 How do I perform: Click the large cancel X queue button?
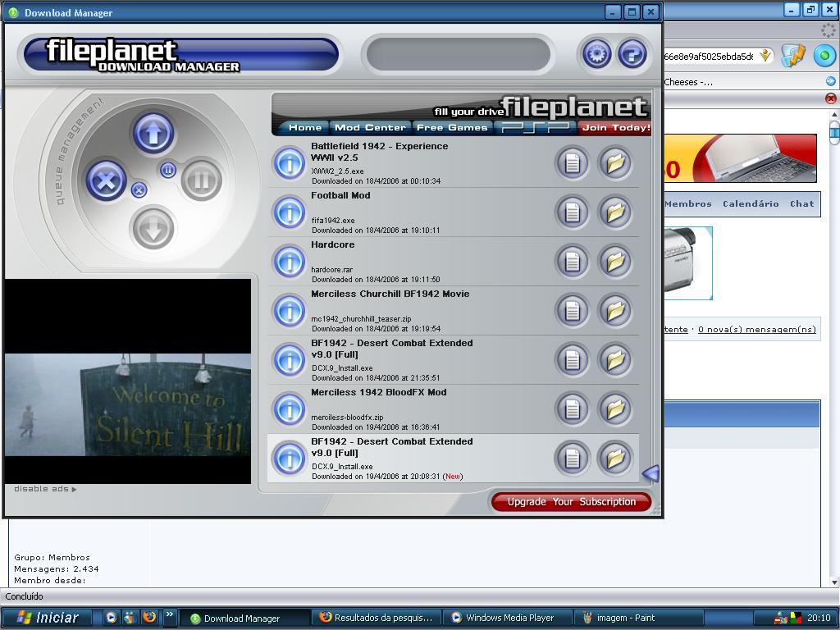coord(106,181)
